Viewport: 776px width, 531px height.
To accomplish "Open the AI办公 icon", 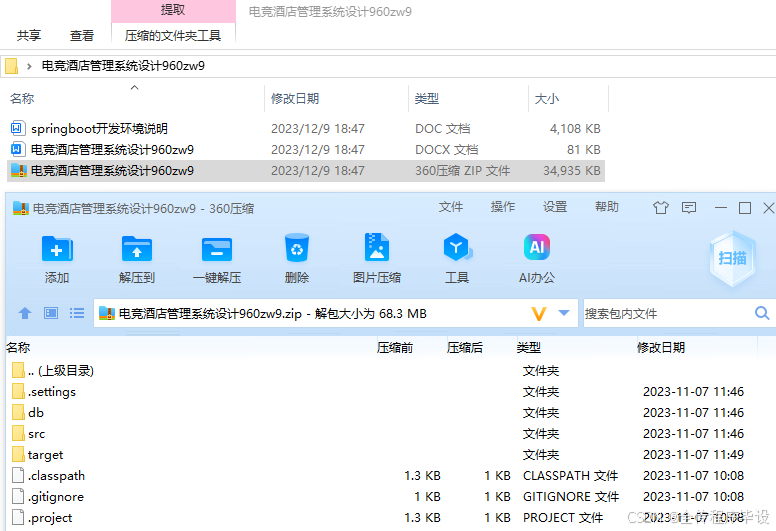I will [x=537, y=247].
